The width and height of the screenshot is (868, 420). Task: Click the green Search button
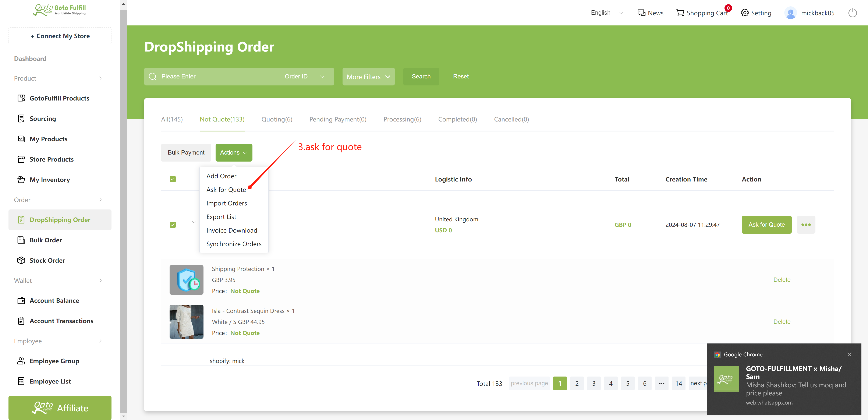click(421, 77)
